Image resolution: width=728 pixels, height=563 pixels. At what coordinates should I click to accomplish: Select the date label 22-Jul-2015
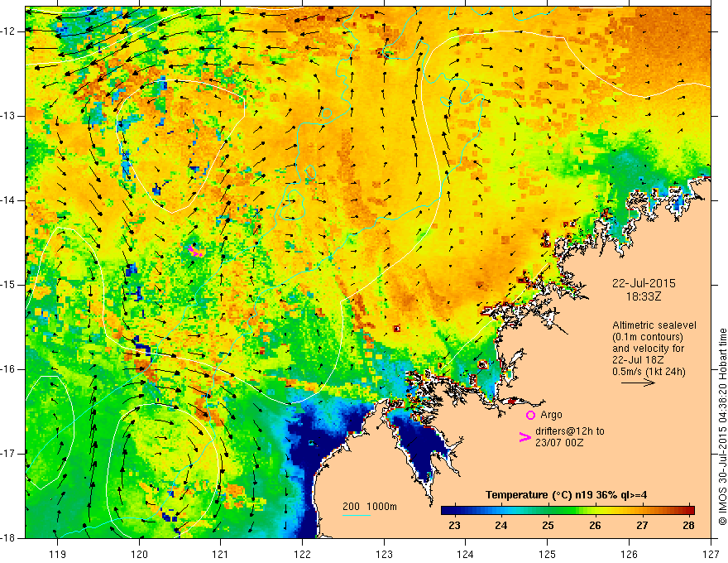[644, 283]
